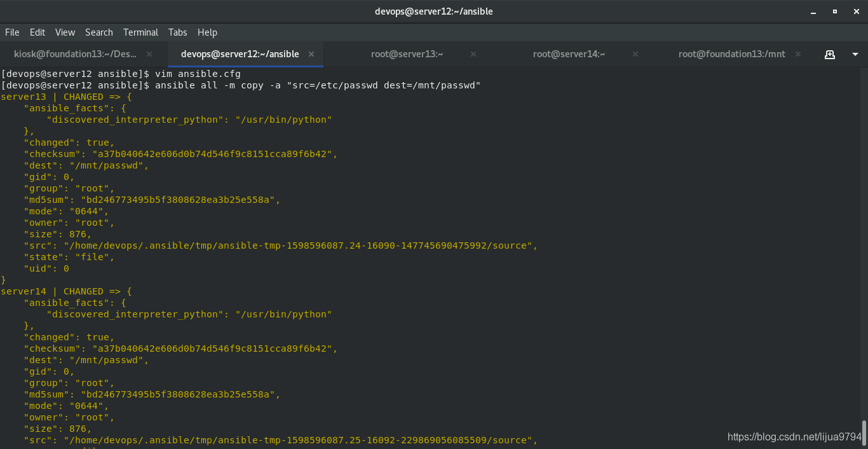Switch to root@foundation13:/mnt tab
The width and height of the screenshot is (868, 449).
point(732,54)
